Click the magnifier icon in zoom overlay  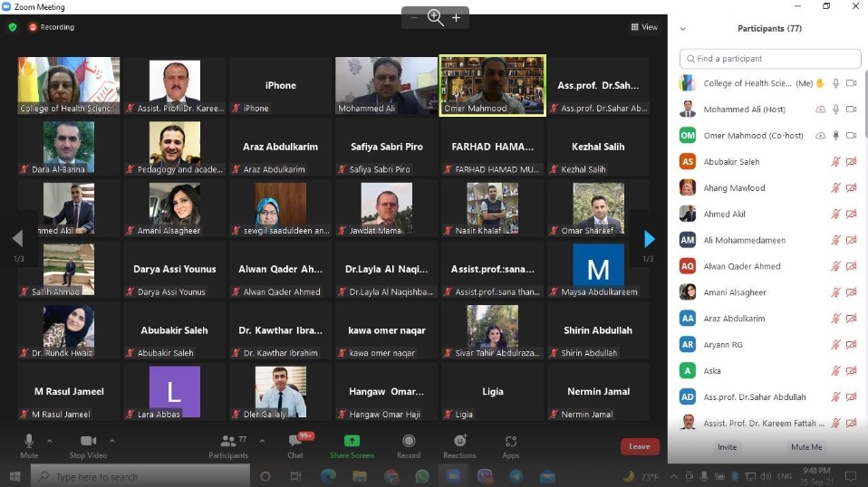[x=435, y=18]
